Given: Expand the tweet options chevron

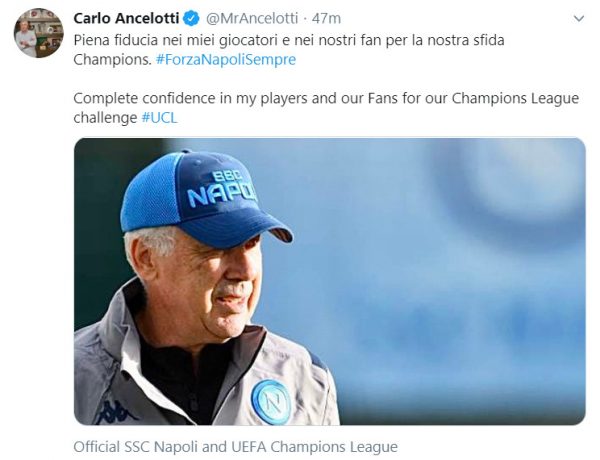Looking at the screenshot, I should click(x=579, y=18).
